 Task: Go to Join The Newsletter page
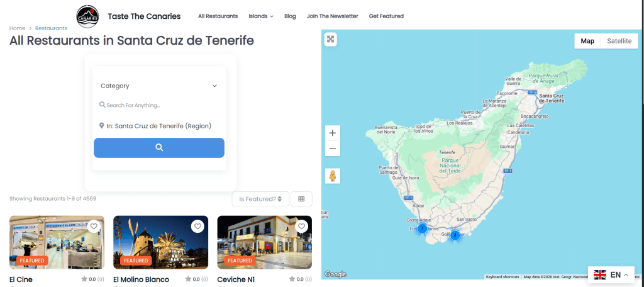[x=332, y=16]
